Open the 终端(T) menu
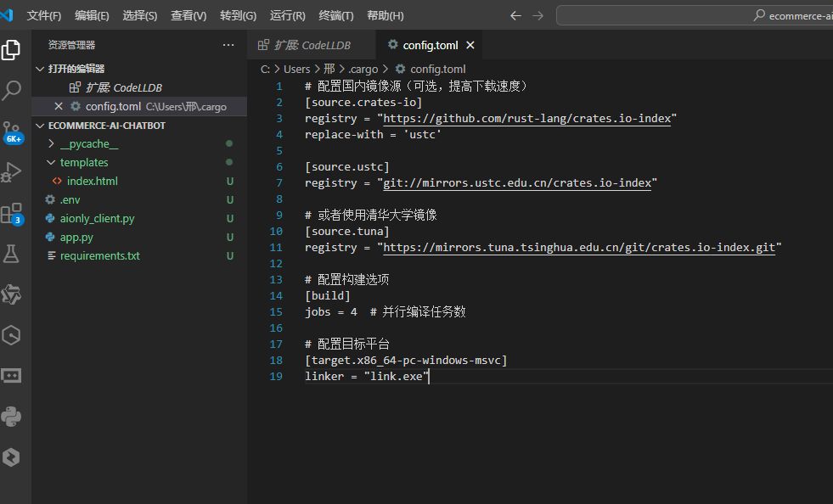The width and height of the screenshot is (833, 504). 335,15
